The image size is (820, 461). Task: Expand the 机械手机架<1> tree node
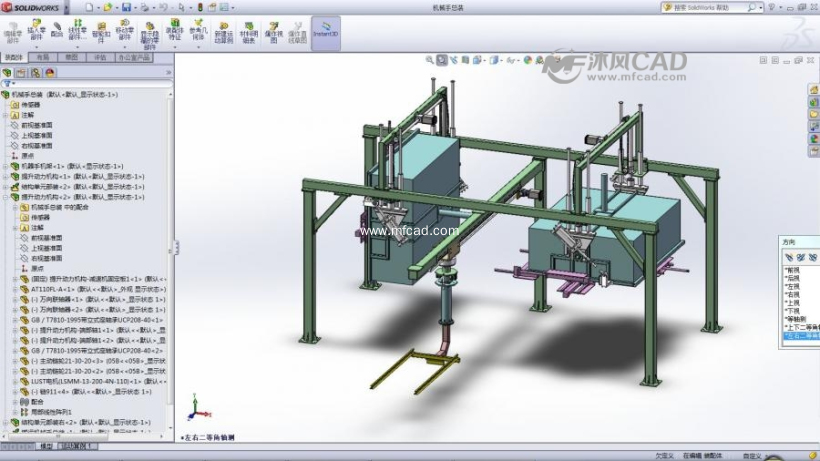tap(5, 166)
